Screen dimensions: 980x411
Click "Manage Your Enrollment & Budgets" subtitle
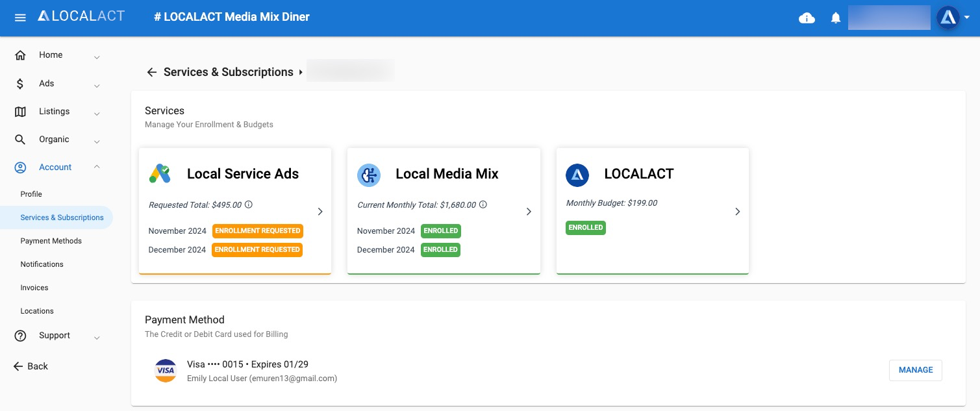[x=209, y=125]
